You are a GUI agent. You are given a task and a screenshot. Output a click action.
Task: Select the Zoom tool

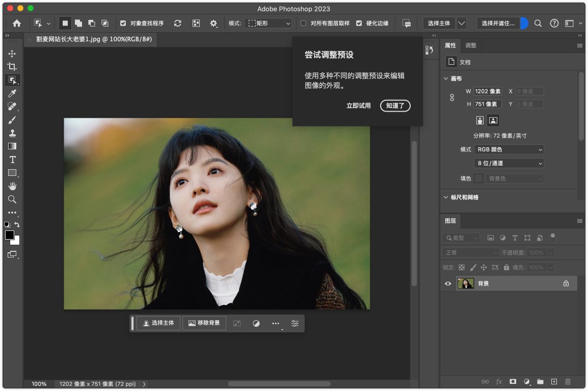point(12,199)
